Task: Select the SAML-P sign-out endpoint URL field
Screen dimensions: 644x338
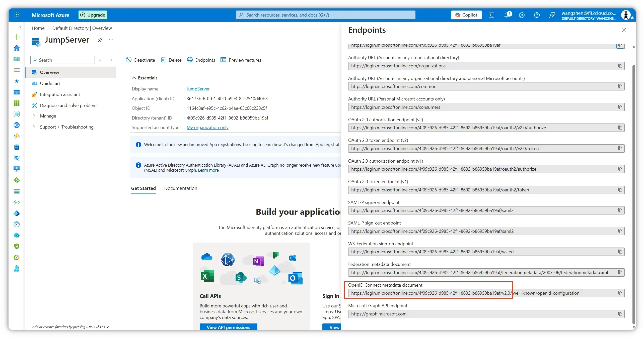Action: tap(486, 231)
